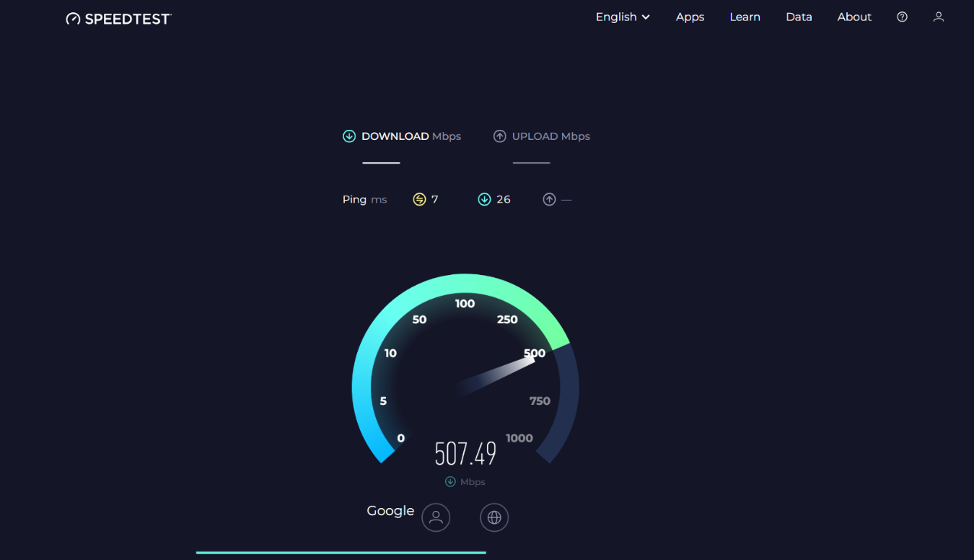Screen dimensions: 974x560
Task: Click the 250 mark on the gauge
Action: [507, 319]
